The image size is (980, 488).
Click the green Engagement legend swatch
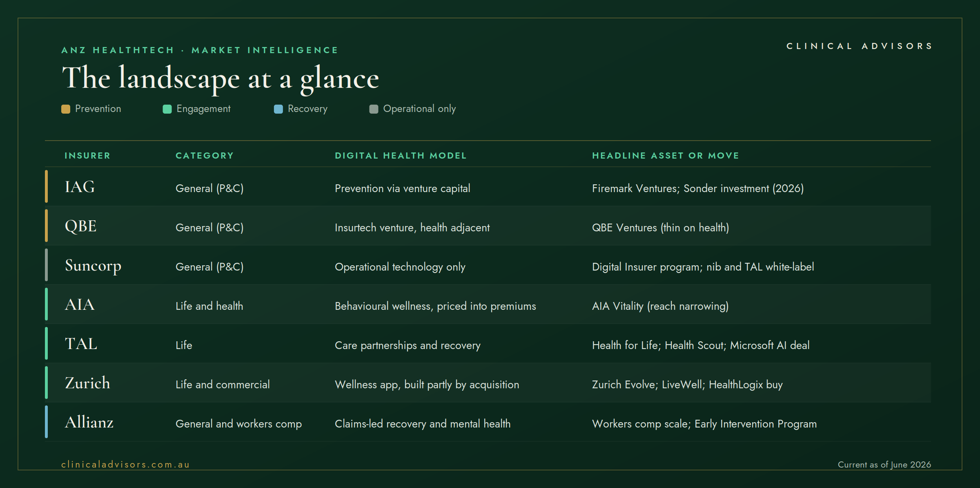167,109
